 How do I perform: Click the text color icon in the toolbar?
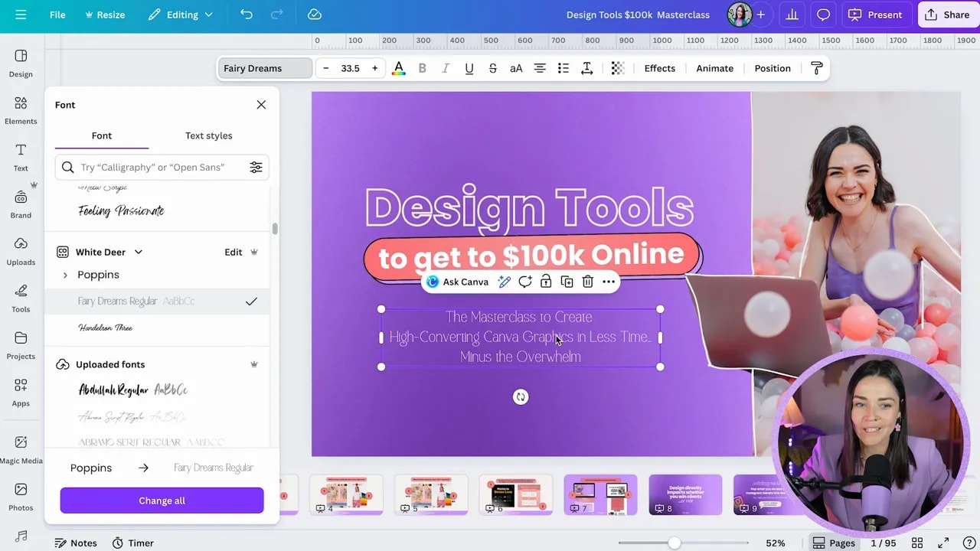pos(398,68)
